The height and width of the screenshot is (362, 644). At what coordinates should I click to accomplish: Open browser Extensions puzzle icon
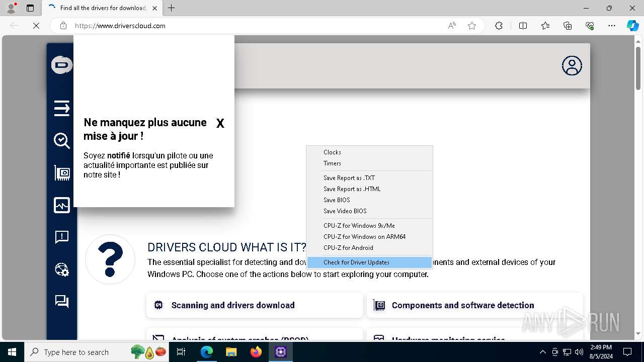(499, 26)
